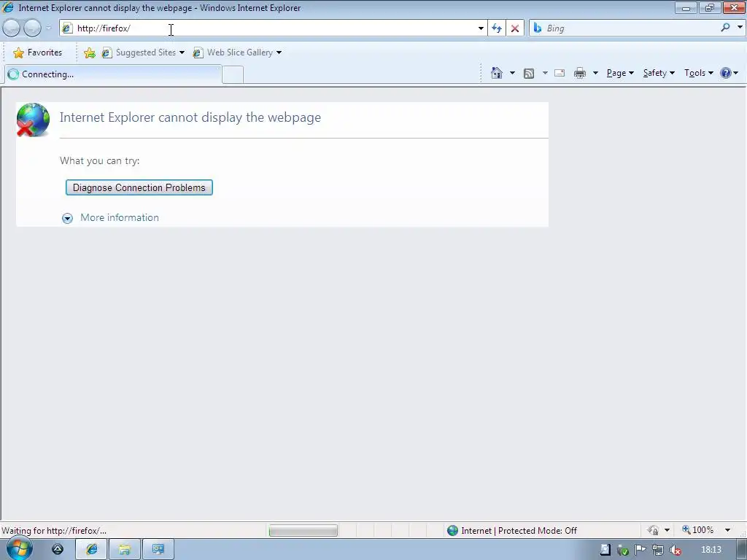Click the Refresh page icon
747x560 pixels.
[497, 28]
